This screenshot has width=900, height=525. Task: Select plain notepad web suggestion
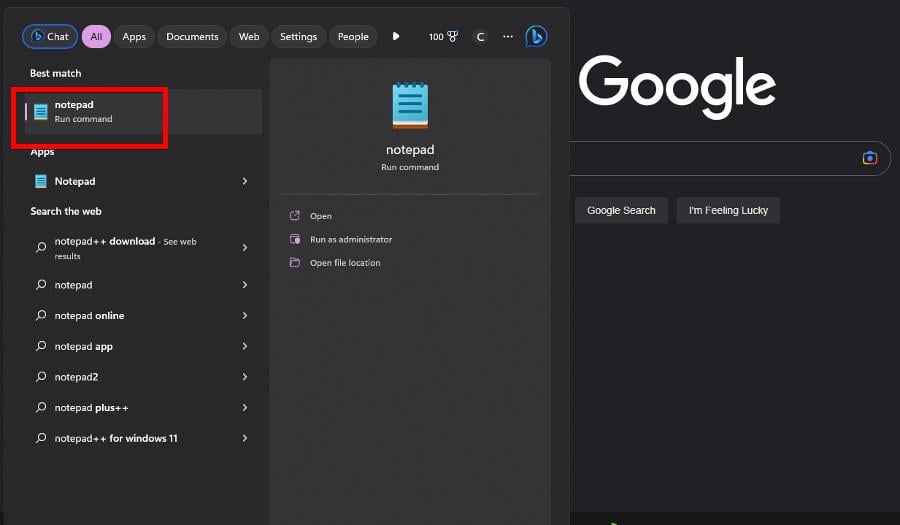[143, 285]
